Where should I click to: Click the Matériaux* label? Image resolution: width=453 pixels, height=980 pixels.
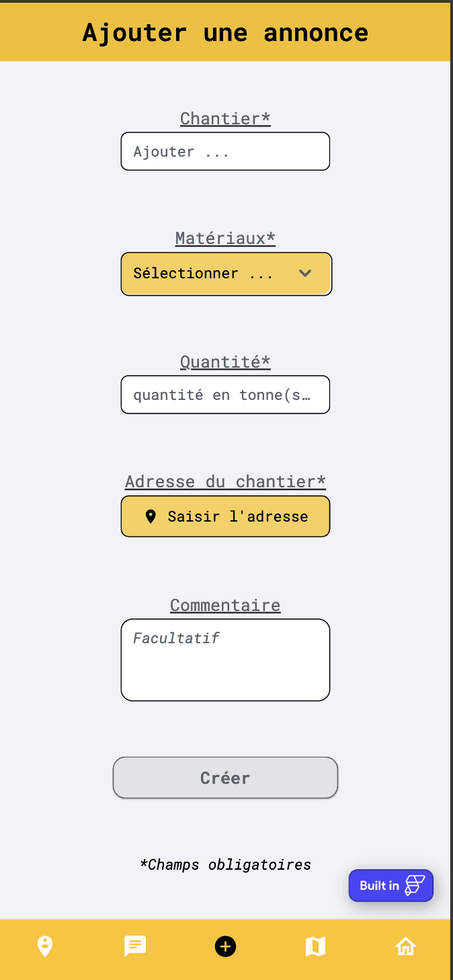225,239
